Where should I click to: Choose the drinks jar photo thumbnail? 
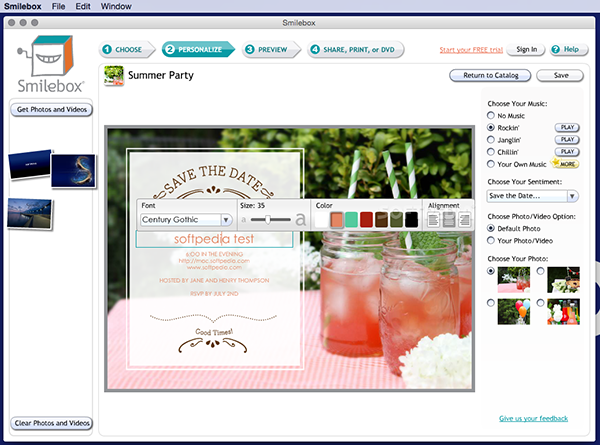point(514,280)
